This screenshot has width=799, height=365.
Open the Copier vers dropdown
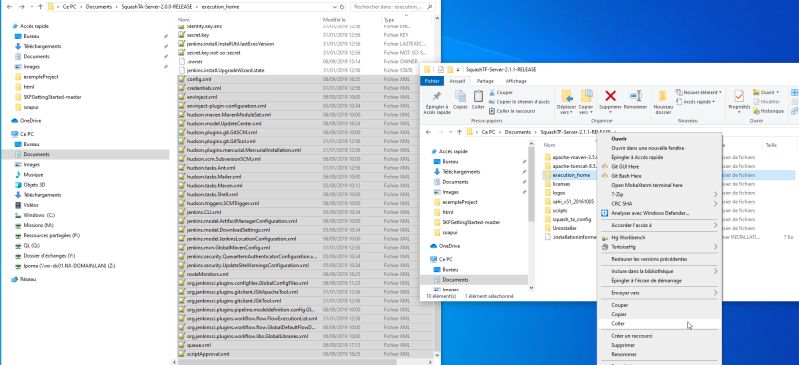586,110
